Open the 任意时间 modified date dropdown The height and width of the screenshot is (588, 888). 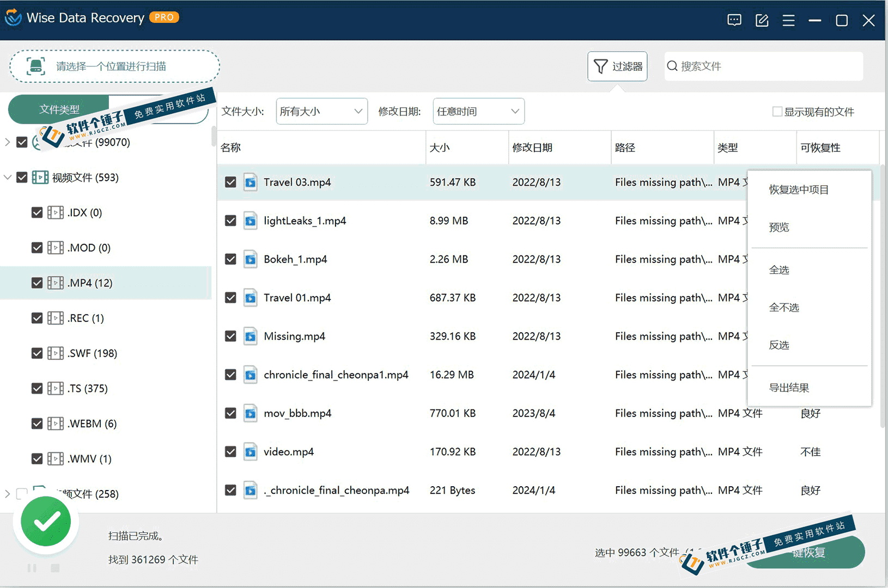(x=478, y=111)
